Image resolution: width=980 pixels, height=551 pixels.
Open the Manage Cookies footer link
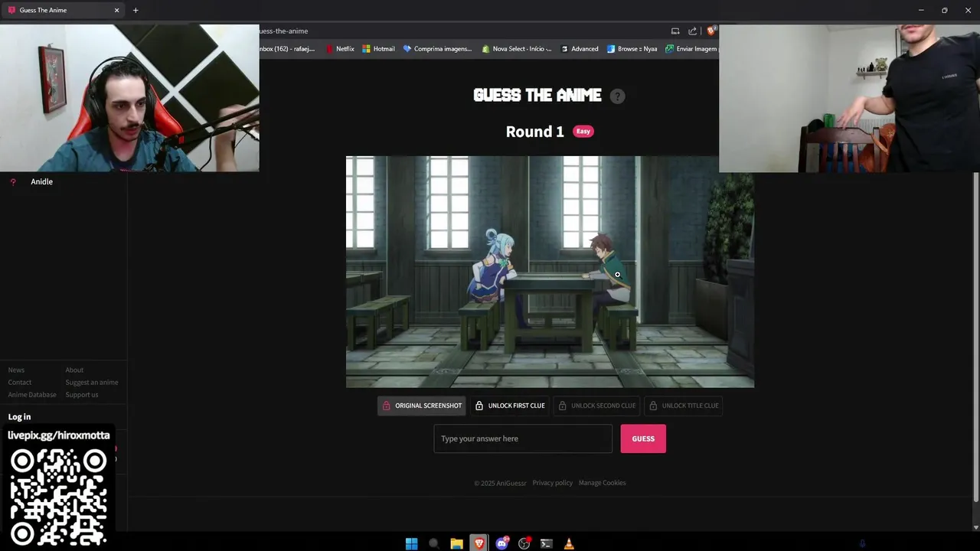click(x=602, y=483)
